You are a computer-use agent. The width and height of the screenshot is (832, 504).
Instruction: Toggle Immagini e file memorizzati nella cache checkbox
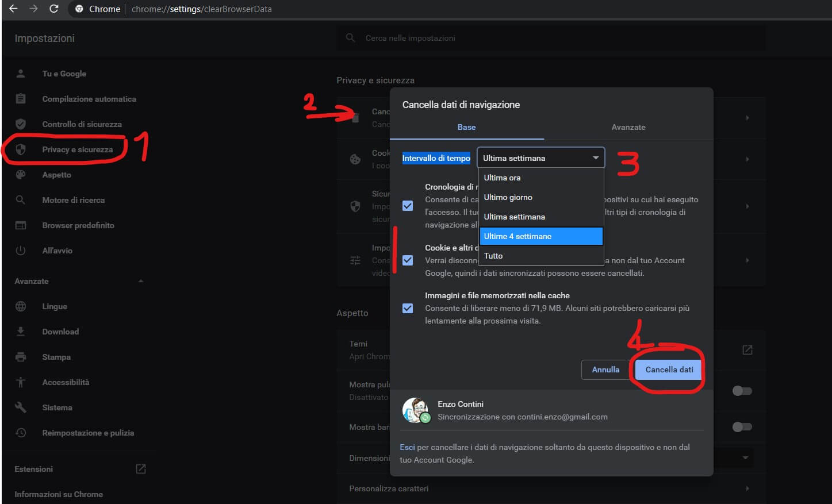point(408,308)
